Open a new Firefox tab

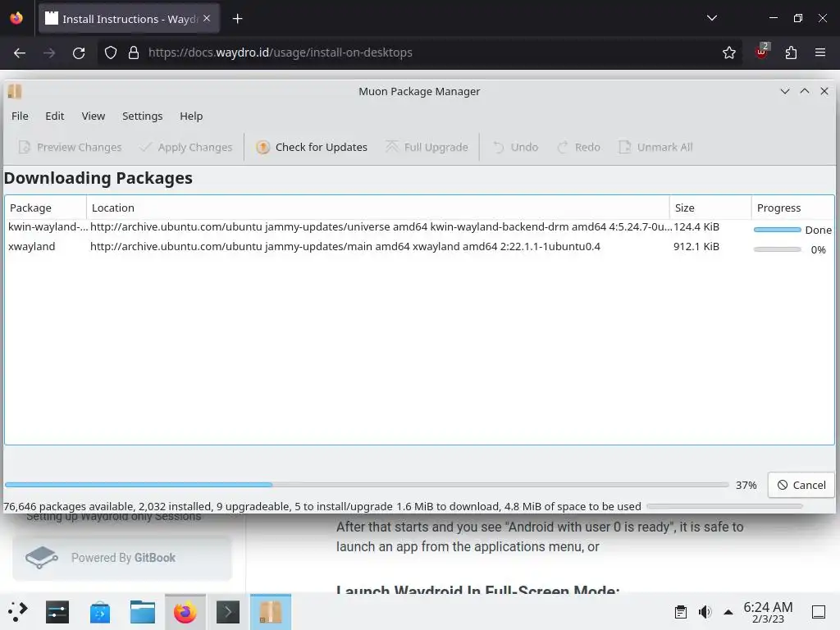237,19
